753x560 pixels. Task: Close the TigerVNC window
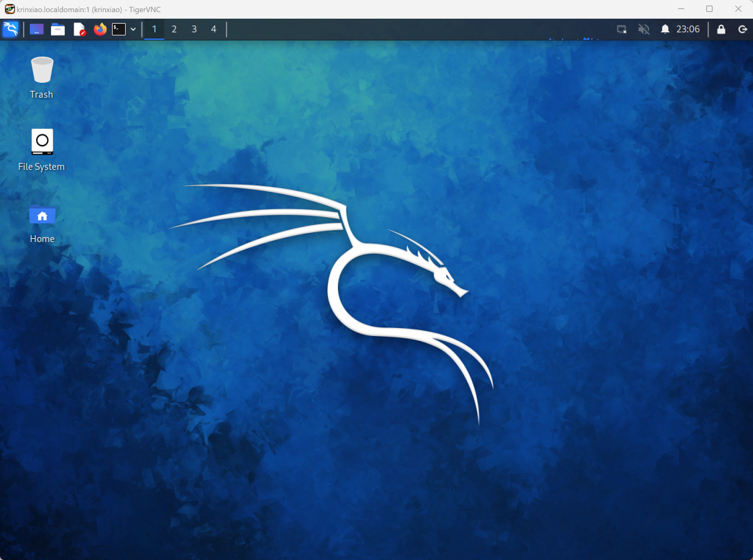tap(738, 9)
